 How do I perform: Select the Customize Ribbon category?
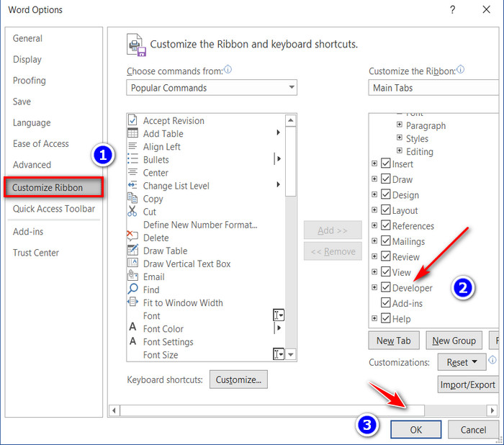click(x=54, y=187)
